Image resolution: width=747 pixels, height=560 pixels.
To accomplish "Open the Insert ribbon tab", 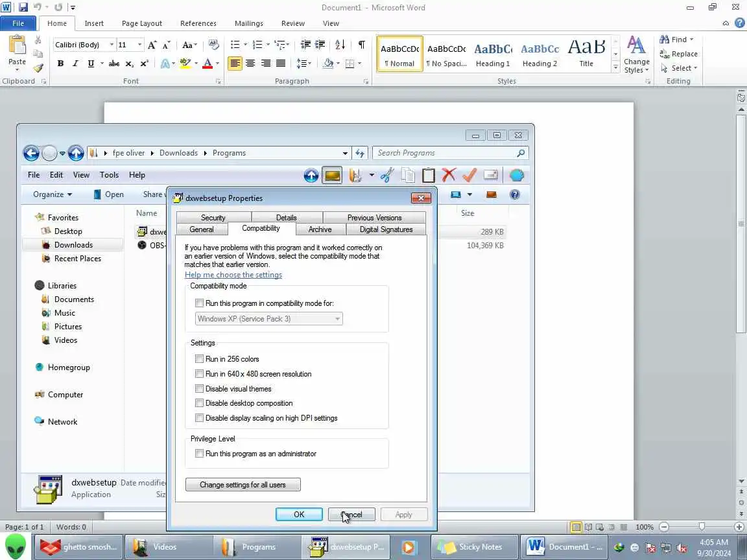I will (94, 23).
